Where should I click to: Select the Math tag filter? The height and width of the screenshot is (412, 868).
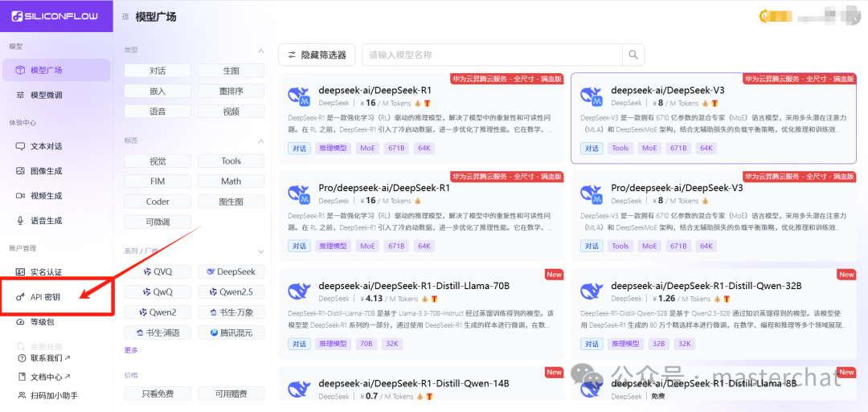tap(231, 182)
